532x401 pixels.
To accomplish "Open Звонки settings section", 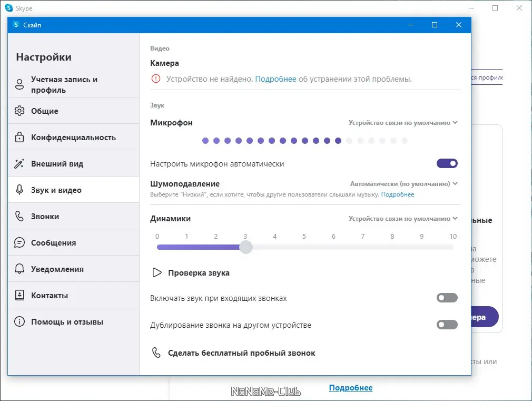I will [74, 216].
